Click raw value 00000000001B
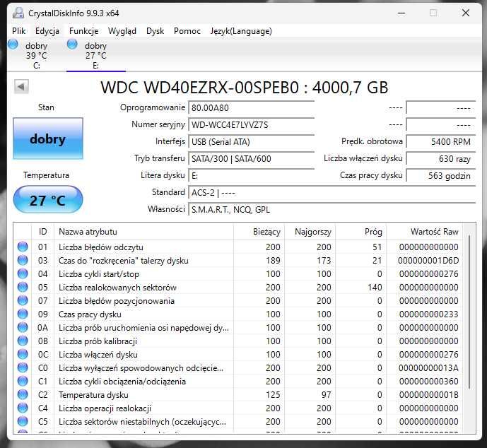 pos(428,394)
